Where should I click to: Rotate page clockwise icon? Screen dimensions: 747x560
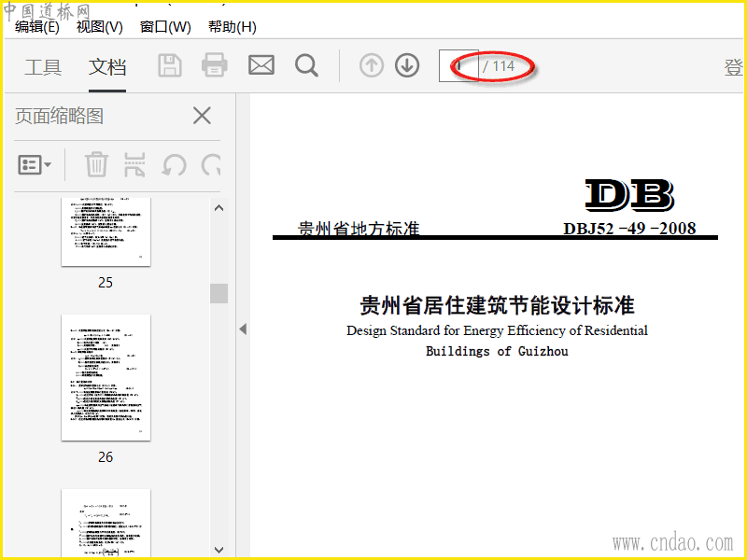211,165
